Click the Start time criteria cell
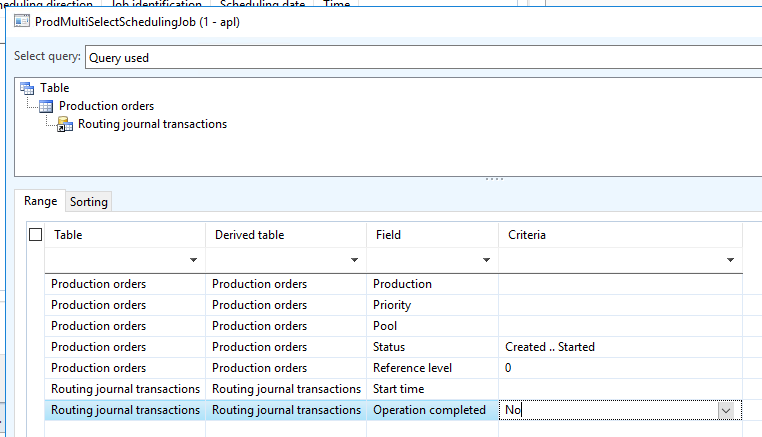 click(621, 389)
